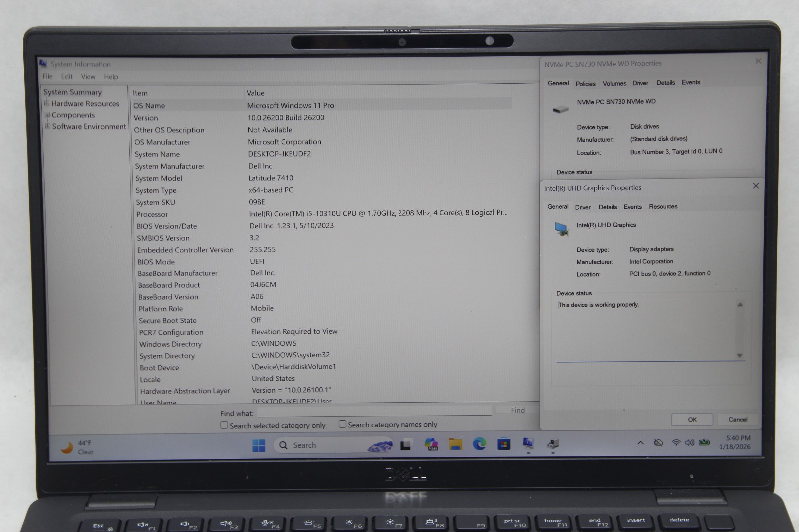Select System Information taskbar icon
This screenshot has height=532, width=799.
pos(528,443)
